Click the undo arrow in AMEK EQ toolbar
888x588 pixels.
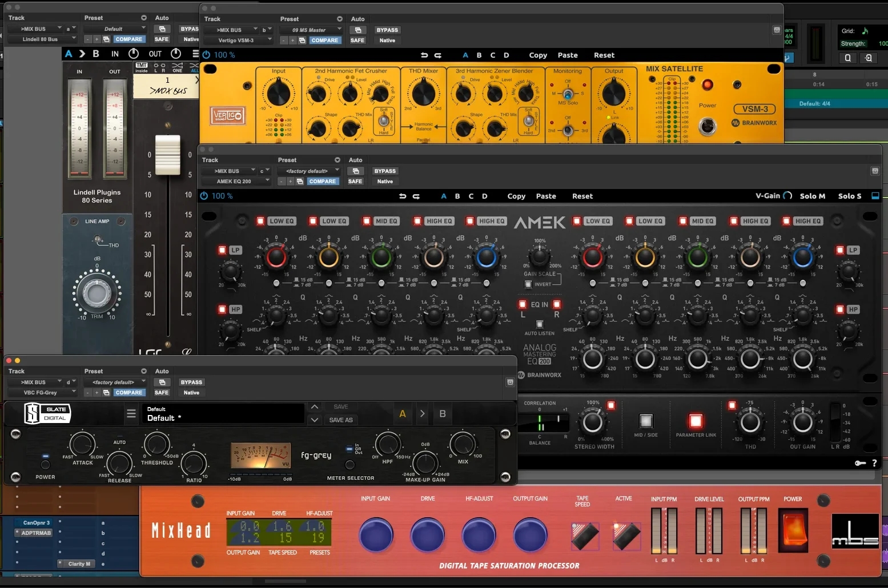click(x=403, y=196)
